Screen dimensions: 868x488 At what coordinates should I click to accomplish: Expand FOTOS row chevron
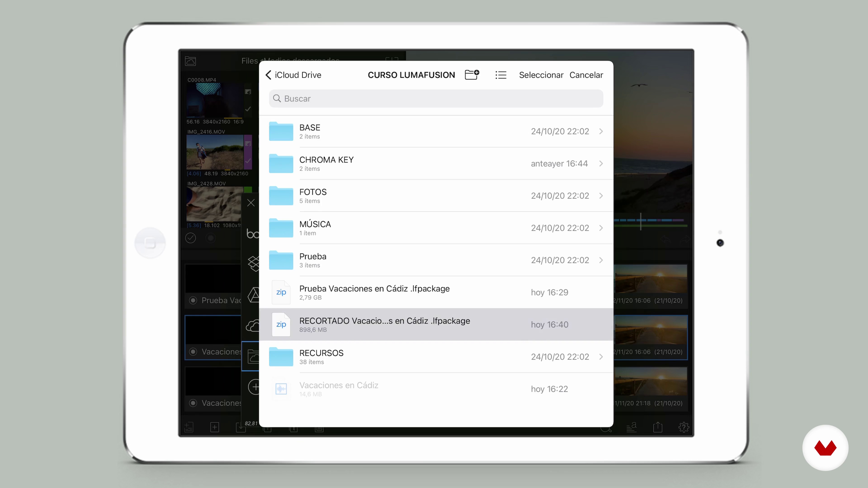601,196
